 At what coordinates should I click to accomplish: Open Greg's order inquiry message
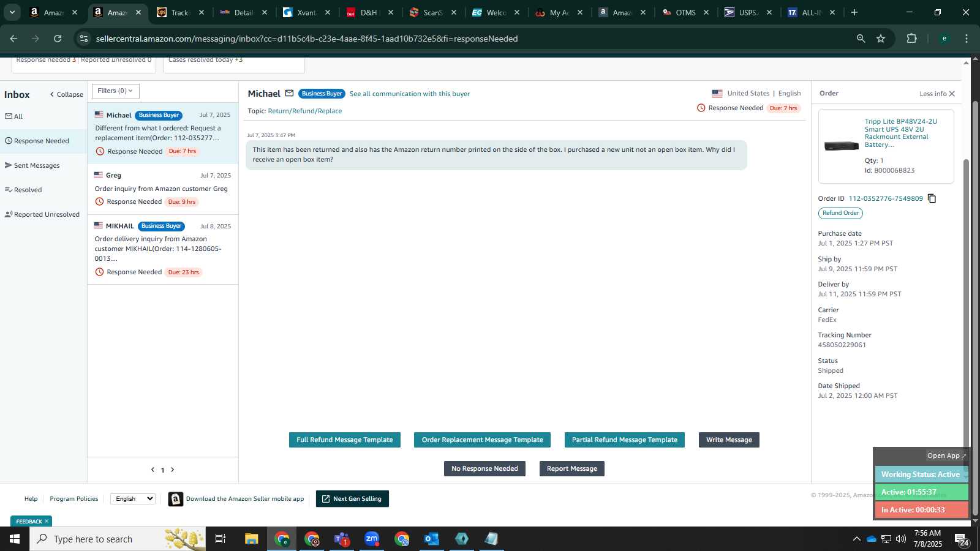[x=163, y=189]
